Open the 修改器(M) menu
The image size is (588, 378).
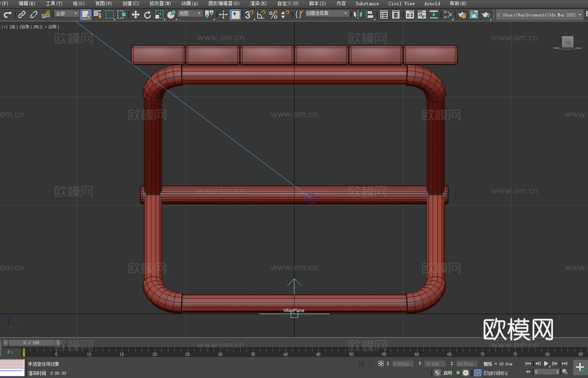point(160,3)
